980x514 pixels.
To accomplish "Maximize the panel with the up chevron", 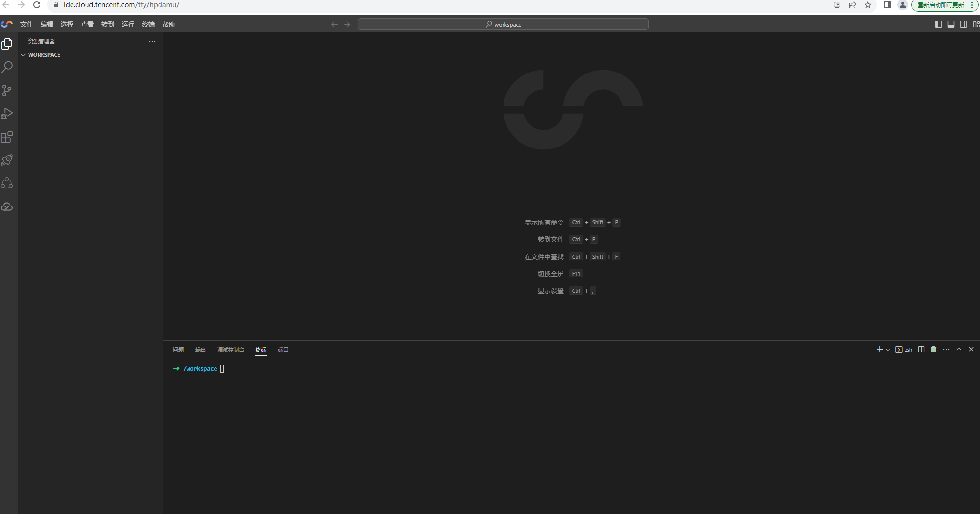I will 959,349.
